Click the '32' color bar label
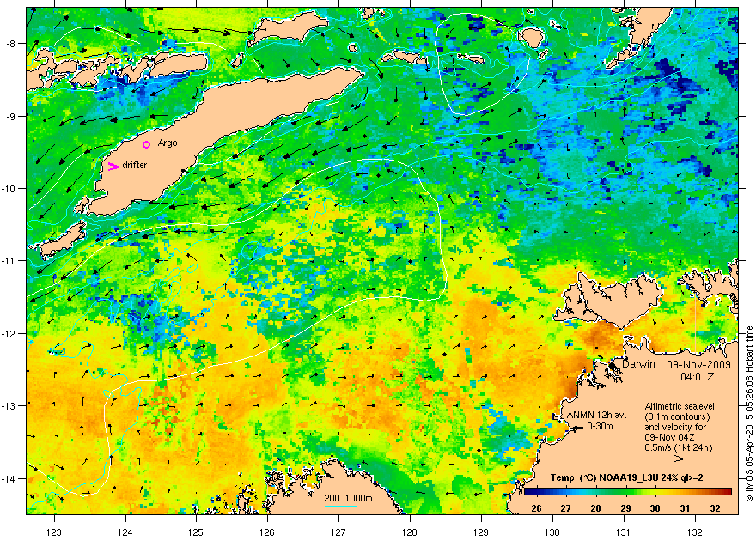Viewport: 756px width, 541px height. 715,508
